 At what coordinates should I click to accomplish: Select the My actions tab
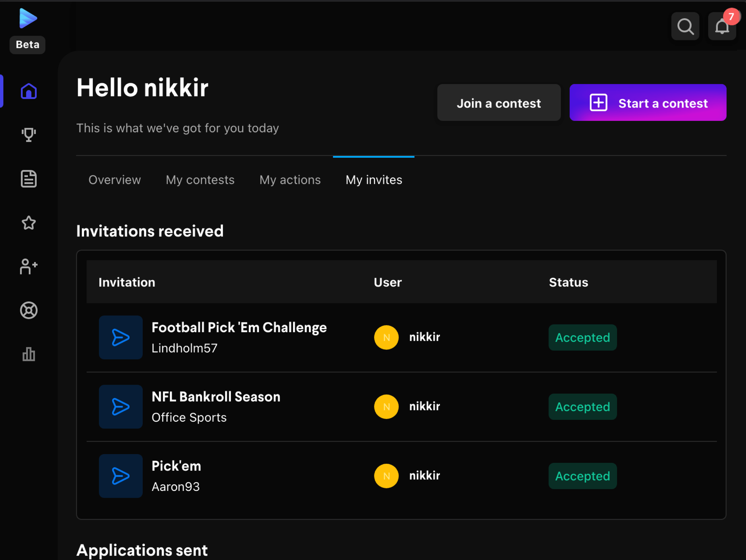290,180
